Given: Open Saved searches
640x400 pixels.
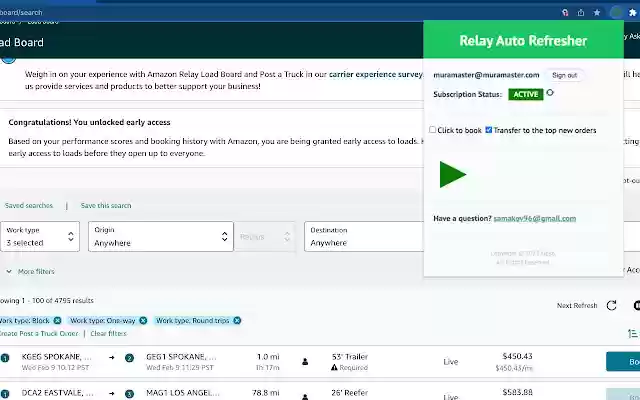Looking at the screenshot, I should (x=28, y=205).
